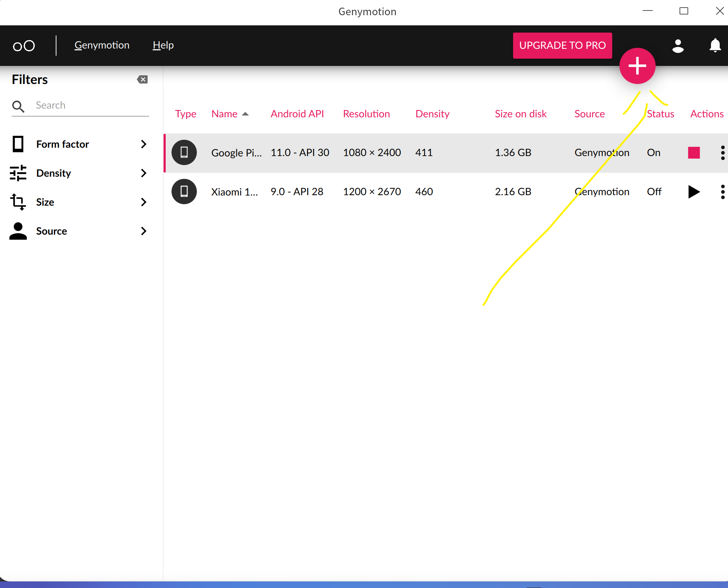Screen dimensions: 728x588
Task: Click the Genymotion logo icon
Action: (24, 46)
